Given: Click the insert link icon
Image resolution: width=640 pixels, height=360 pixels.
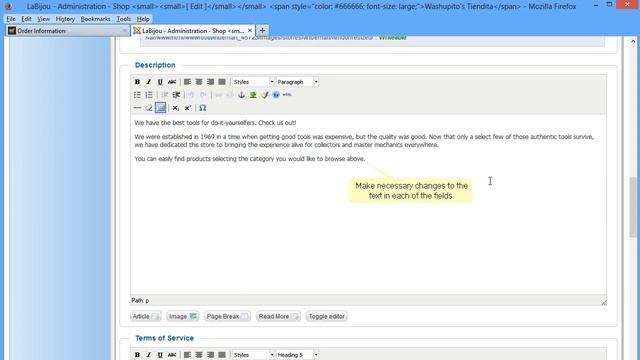Looking at the screenshot, I should pyautogui.click(x=218, y=95).
